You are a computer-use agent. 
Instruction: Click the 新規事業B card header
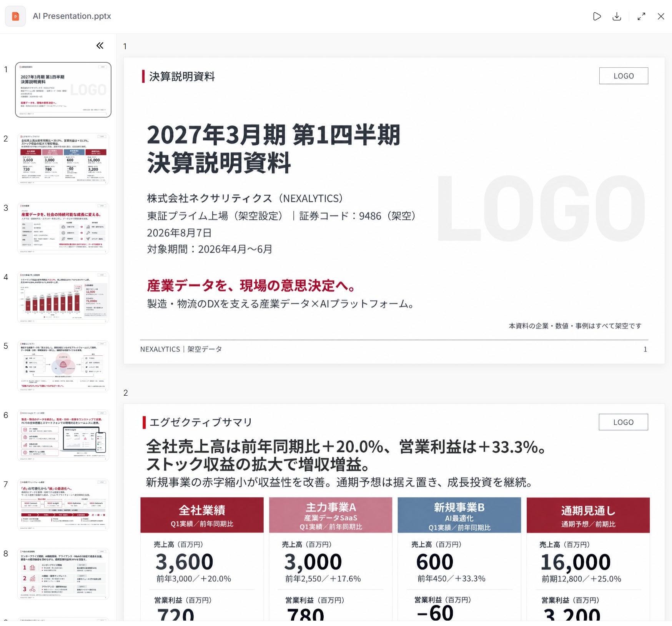click(x=459, y=515)
